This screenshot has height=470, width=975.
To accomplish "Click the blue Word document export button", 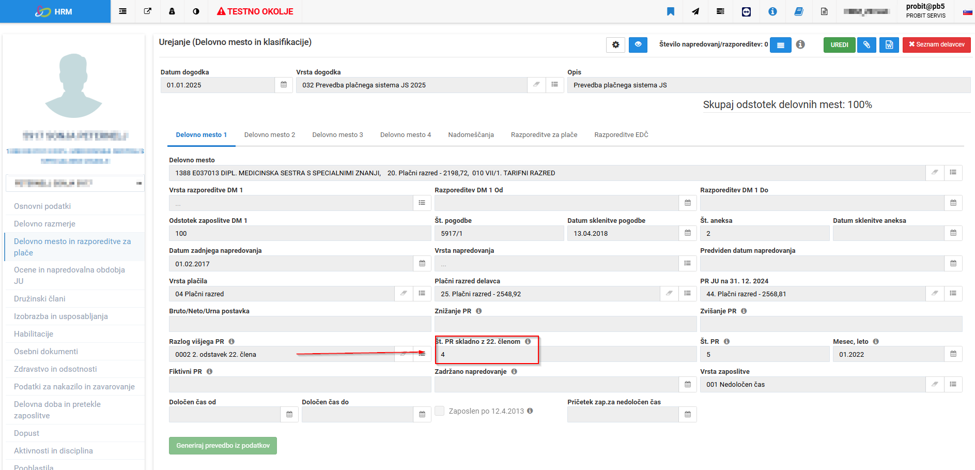I will (x=889, y=45).
